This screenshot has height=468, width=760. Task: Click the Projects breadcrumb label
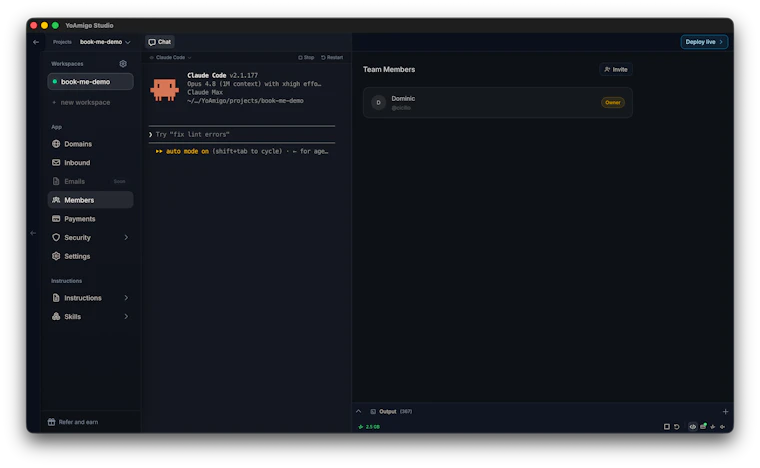[62, 42]
